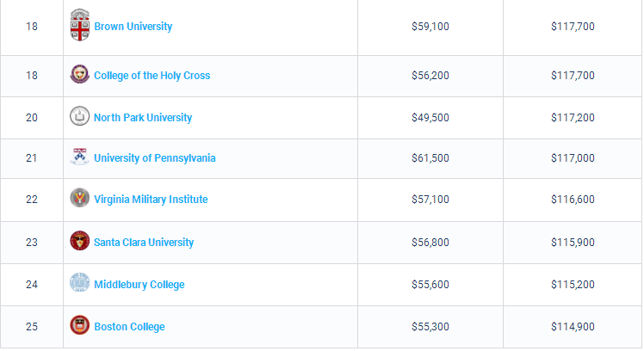Viewport: 644px width, 351px height.
Task: Click the College of the Holy Cross logo
Action: click(79, 75)
